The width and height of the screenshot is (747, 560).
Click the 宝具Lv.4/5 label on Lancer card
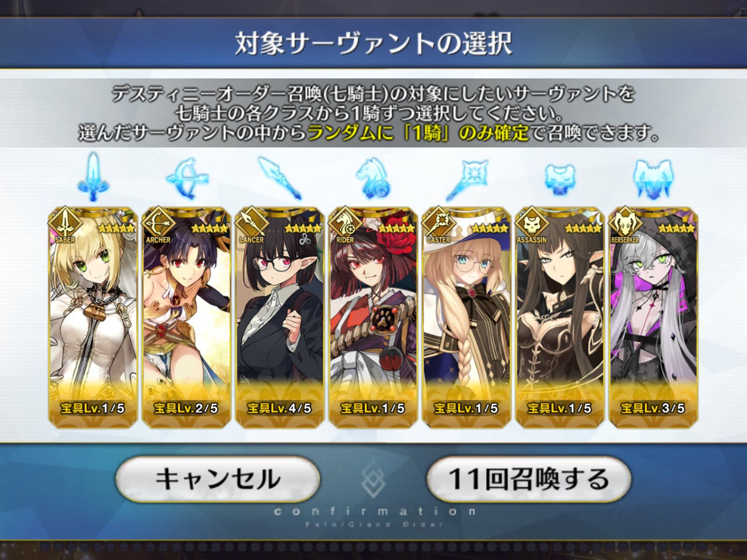click(280, 408)
